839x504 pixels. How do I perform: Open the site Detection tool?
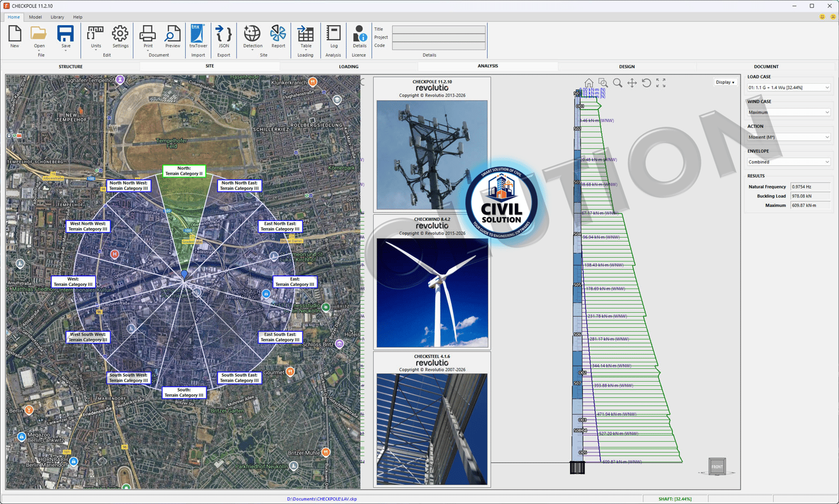[x=252, y=37]
